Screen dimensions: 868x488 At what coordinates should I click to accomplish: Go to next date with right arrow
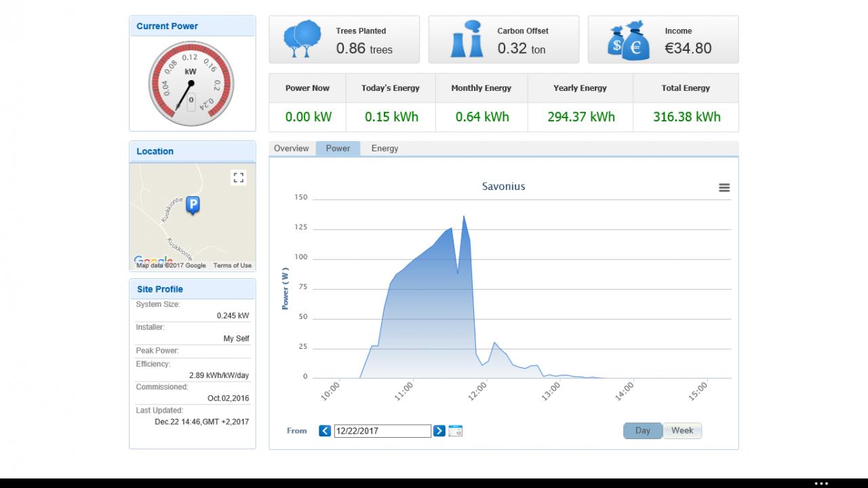(439, 431)
